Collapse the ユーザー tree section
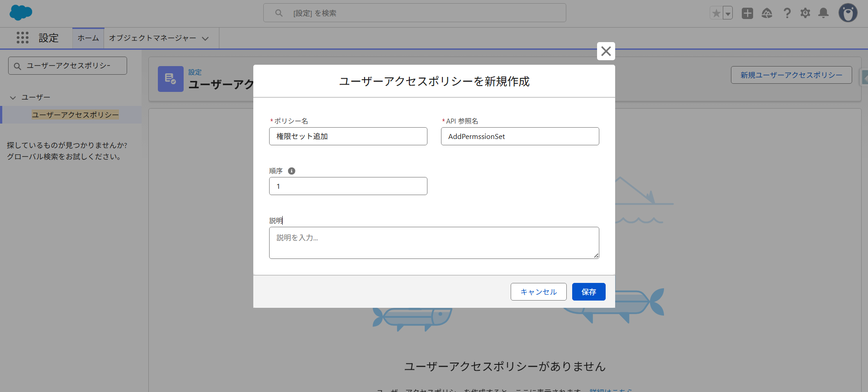868x392 pixels. point(13,98)
